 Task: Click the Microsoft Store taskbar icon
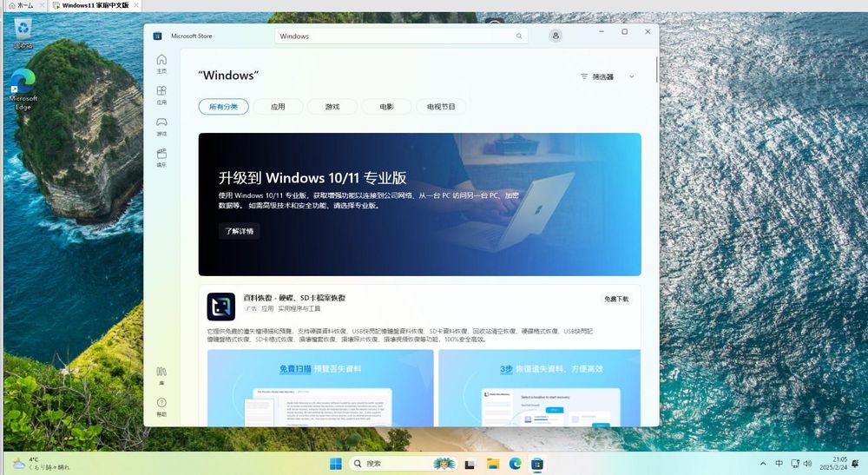click(537, 464)
